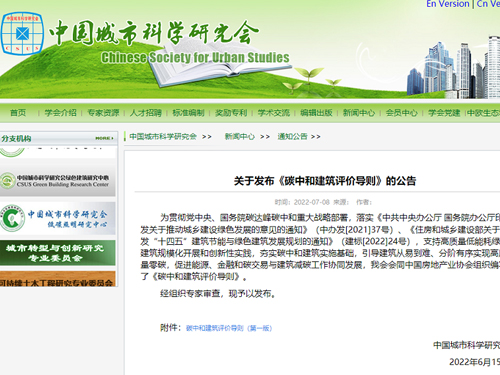Switch to Cn Version language link
This screenshot has height=375, width=500.
coord(488,4)
